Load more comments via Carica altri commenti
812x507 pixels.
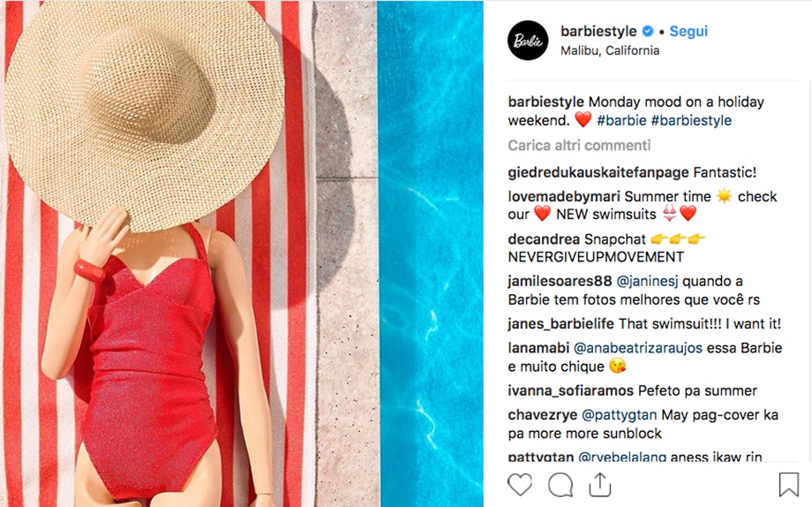pyautogui.click(x=579, y=145)
